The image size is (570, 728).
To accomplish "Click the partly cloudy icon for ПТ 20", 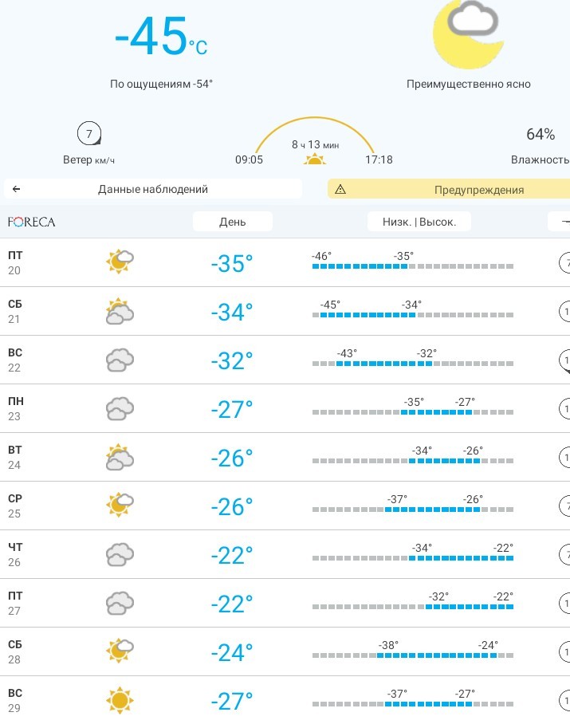I will point(120,262).
